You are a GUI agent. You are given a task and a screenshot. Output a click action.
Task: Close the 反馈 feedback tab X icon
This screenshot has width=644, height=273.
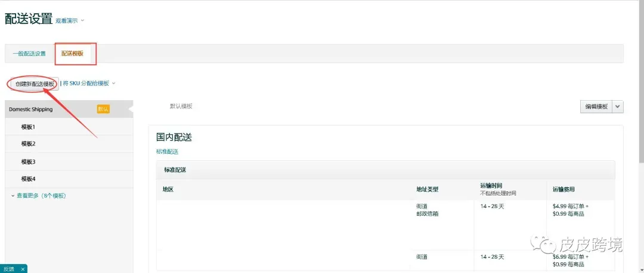tap(23, 269)
